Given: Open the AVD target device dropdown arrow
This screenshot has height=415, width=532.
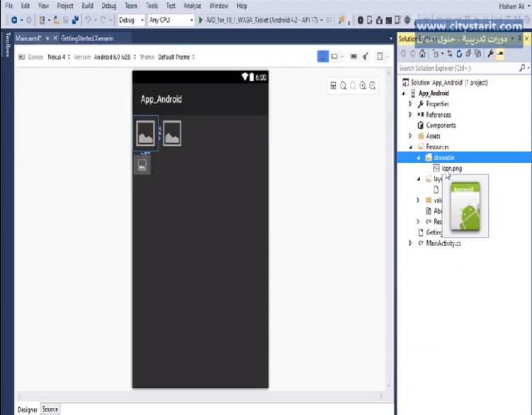Looking at the screenshot, I should pyautogui.click(x=322, y=21).
